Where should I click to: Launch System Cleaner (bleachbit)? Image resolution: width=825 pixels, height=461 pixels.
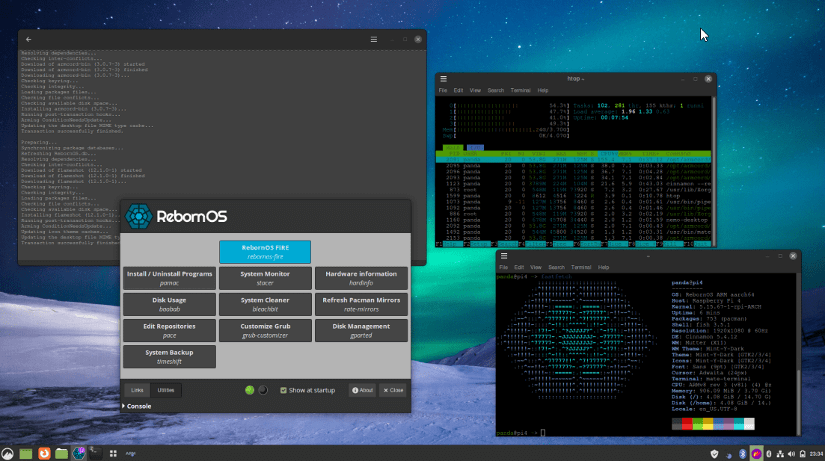point(265,304)
